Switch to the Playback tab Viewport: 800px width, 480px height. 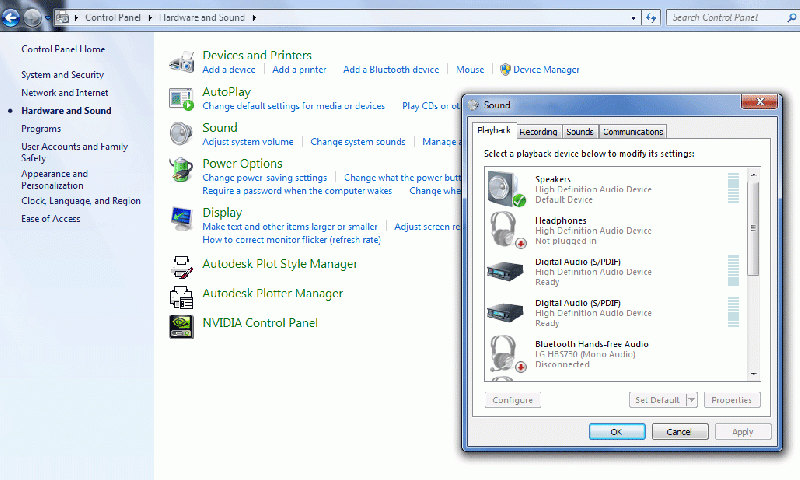click(493, 130)
